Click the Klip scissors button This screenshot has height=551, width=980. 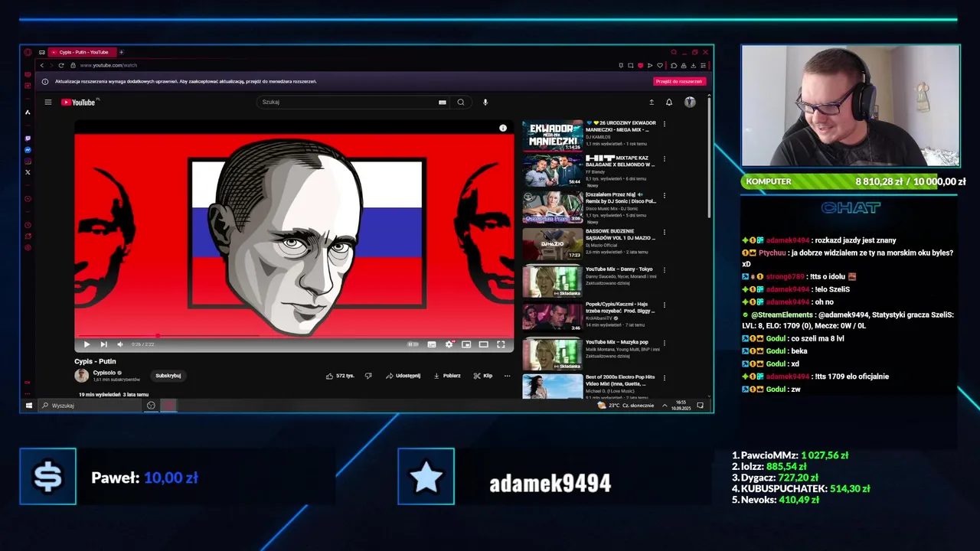tap(483, 376)
